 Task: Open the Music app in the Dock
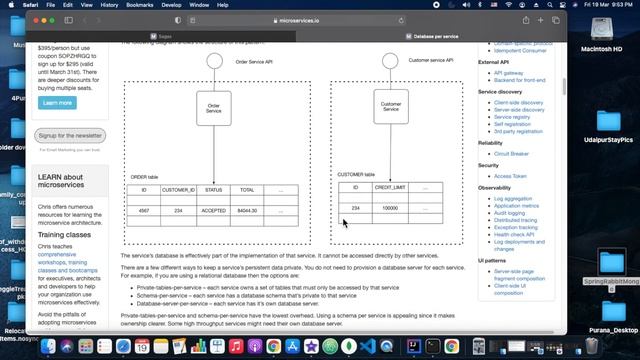pos(236,347)
